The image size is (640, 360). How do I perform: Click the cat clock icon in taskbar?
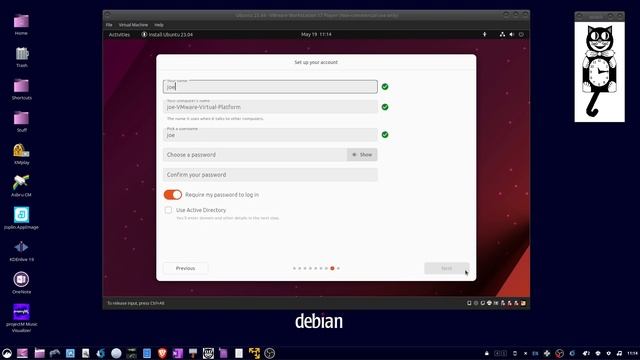click(x=208, y=353)
